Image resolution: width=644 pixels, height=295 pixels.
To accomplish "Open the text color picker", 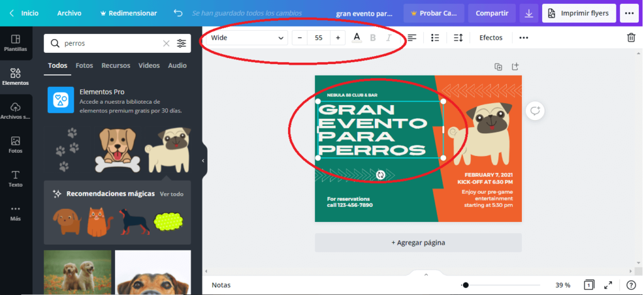I will pos(357,38).
